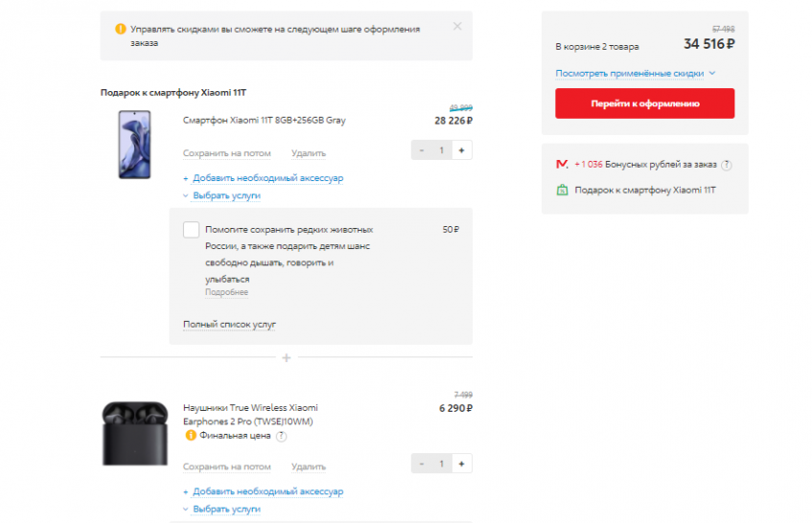Save the earphones for later
The height and width of the screenshot is (523, 812).
[x=226, y=466]
